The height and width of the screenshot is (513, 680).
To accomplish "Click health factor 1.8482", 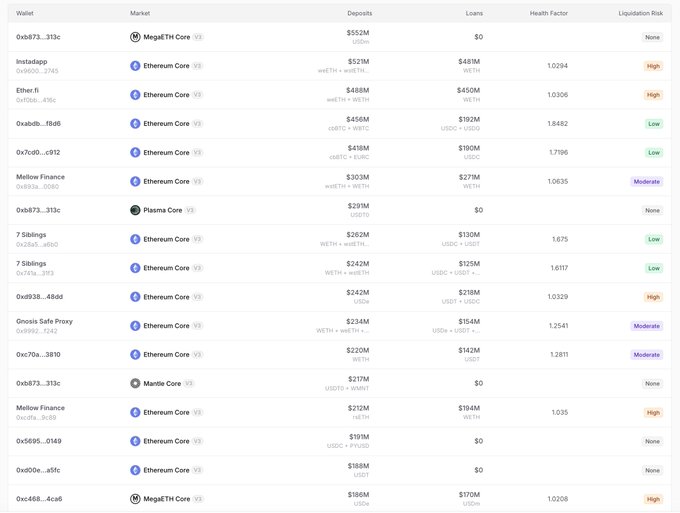I will [557, 124].
